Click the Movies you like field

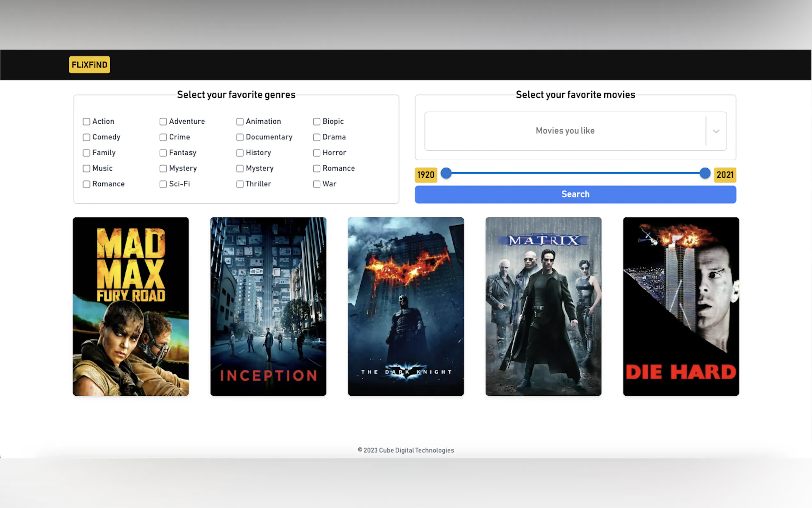click(565, 131)
